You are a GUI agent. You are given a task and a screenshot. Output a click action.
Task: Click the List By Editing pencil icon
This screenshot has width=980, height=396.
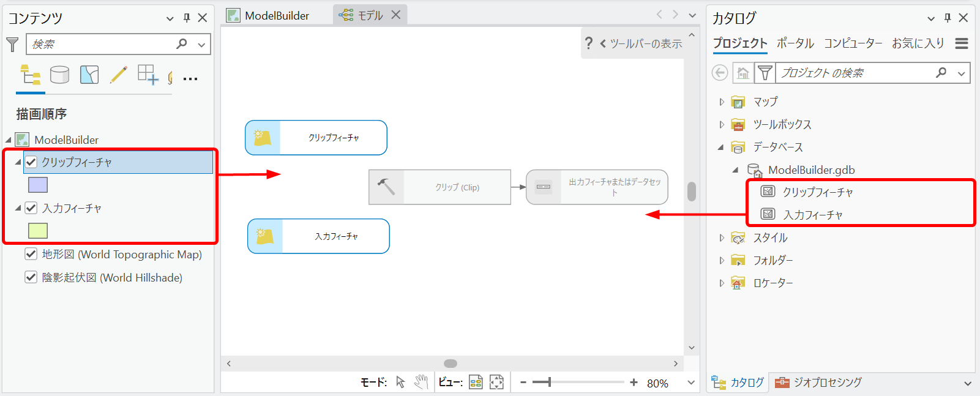point(118,75)
